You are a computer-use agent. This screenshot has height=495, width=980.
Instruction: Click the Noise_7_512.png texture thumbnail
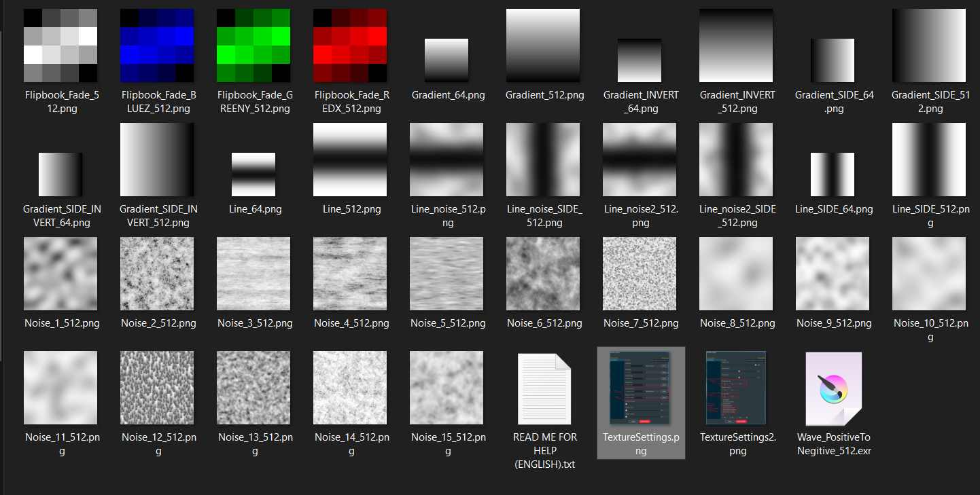(640, 274)
